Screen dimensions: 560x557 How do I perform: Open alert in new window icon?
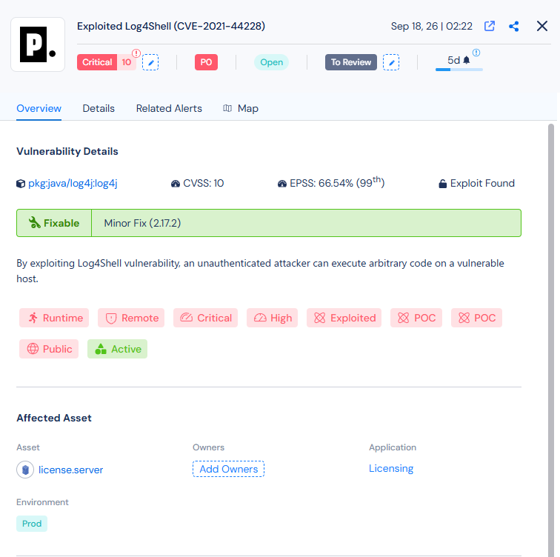[489, 26]
